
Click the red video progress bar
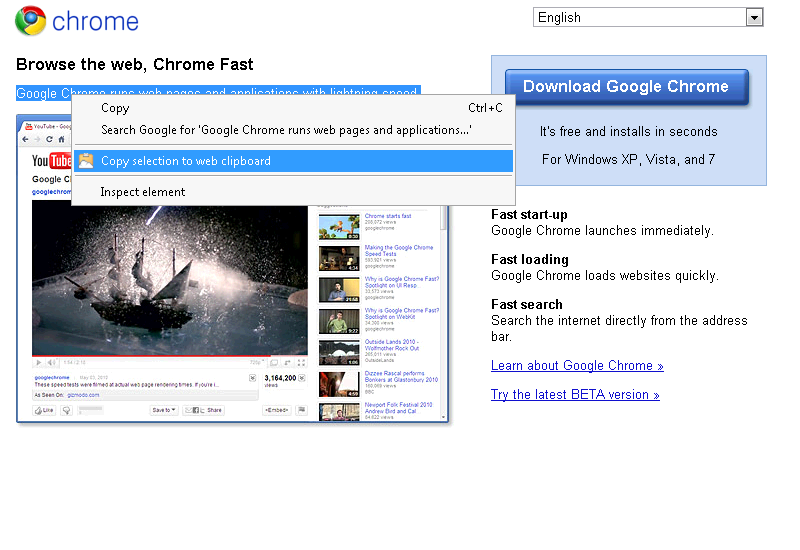coord(151,355)
